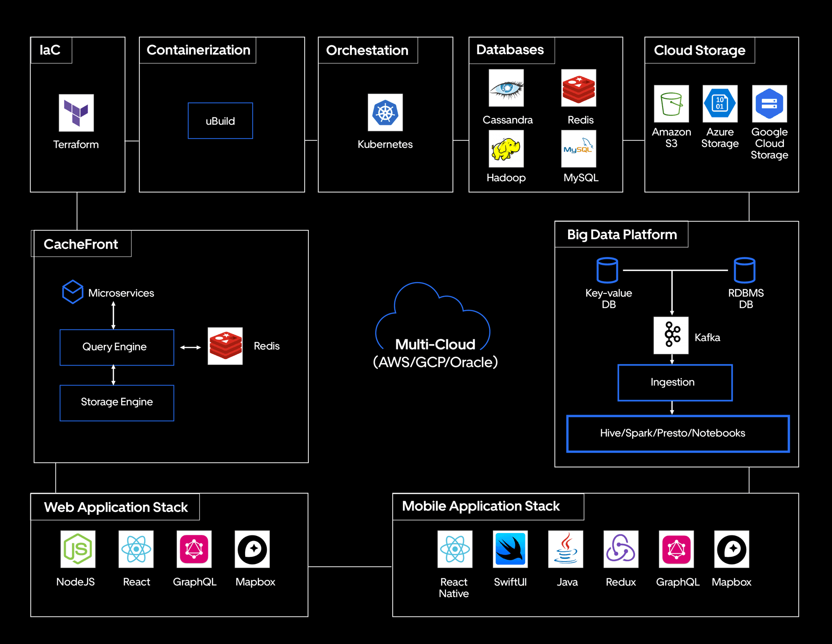This screenshot has height=644, width=832.
Task: Select the Redux icon
Action: pos(621,549)
